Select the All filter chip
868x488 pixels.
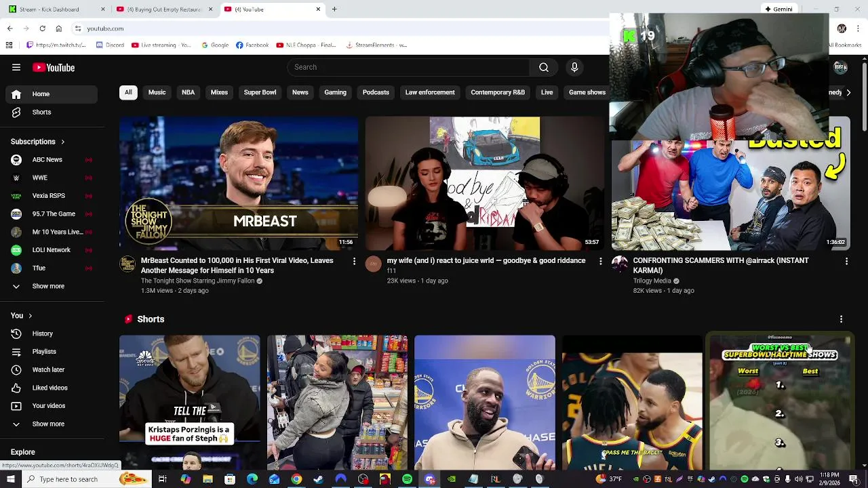pos(128,92)
